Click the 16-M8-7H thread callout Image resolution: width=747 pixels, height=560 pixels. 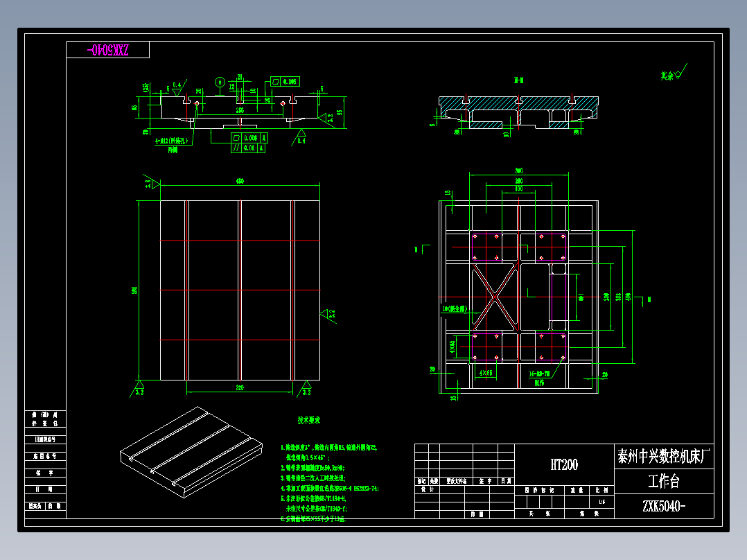coord(539,374)
